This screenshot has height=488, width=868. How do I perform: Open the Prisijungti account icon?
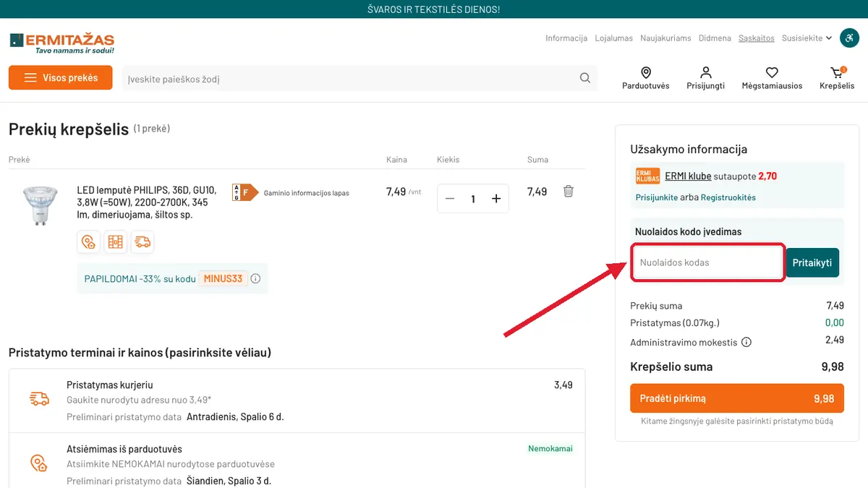tap(706, 78)
